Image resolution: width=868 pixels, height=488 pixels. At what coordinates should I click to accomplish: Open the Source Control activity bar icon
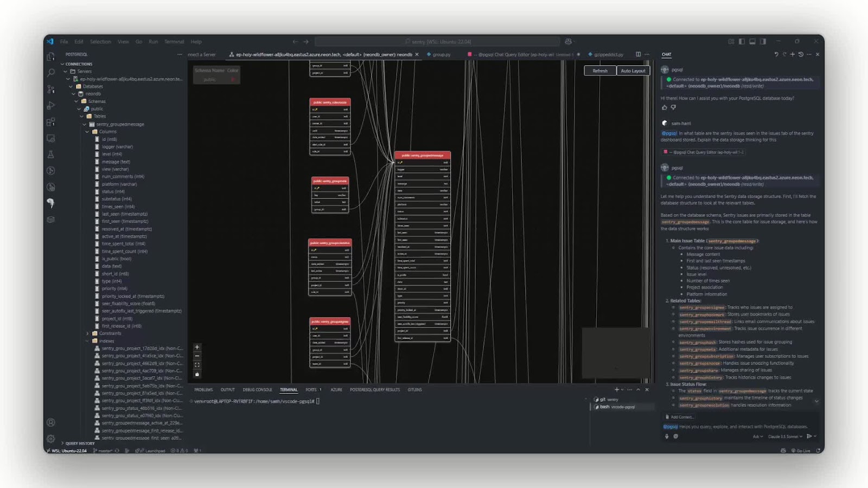[x=51, y=89]
